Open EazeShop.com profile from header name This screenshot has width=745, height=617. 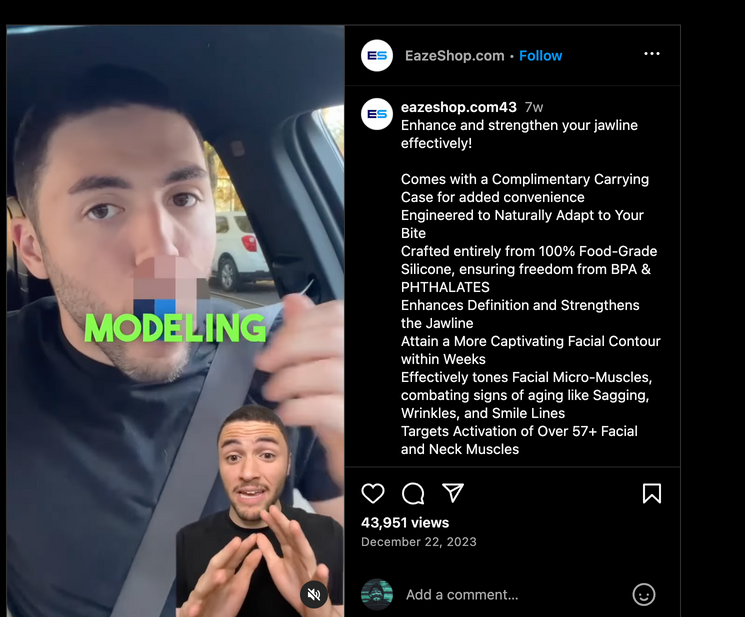pos(455,56)
